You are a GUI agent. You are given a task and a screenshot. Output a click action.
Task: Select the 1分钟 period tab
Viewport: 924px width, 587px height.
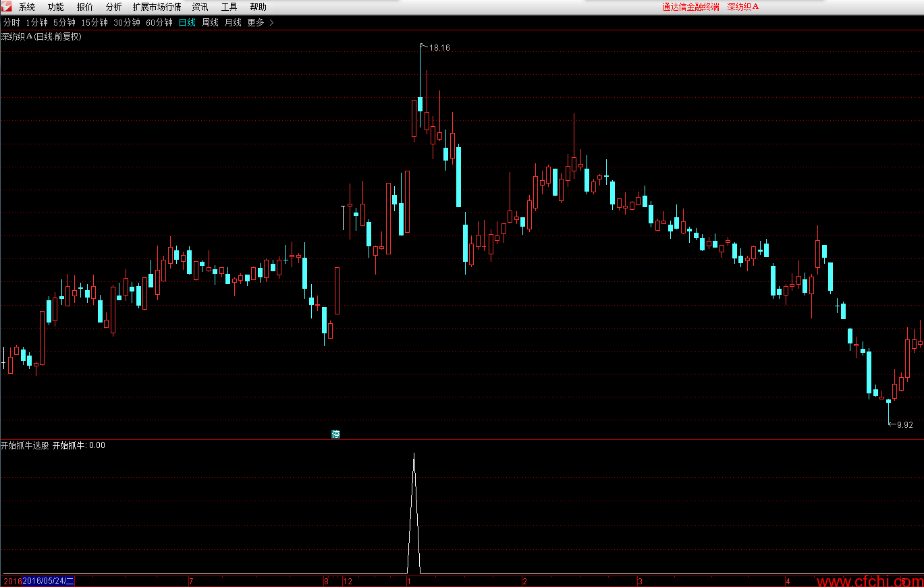point(36,23)
